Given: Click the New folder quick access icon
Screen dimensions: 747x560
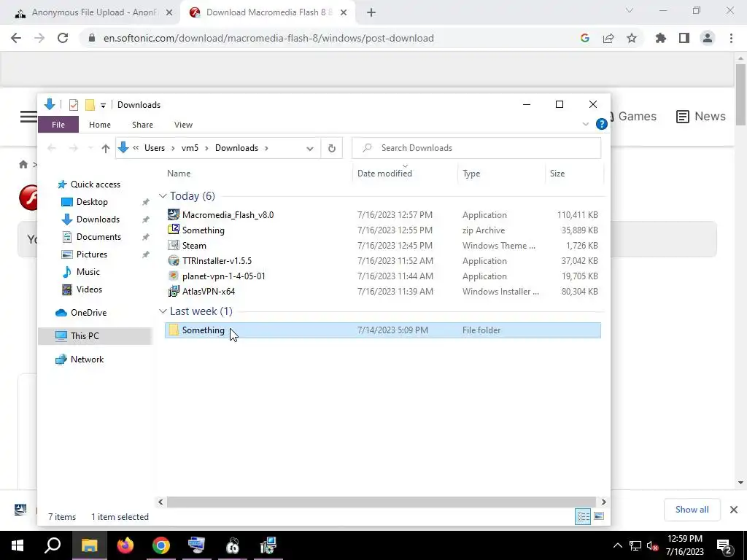Looking at the screenshot, I should (x=90, y=105).
